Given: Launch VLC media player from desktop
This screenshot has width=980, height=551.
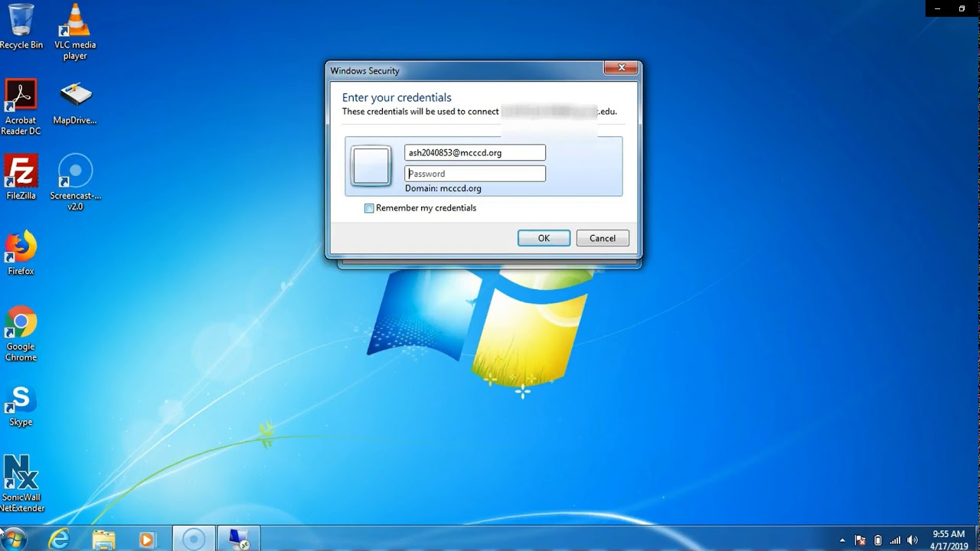Looking at the screenshot, I should point(75,31).
